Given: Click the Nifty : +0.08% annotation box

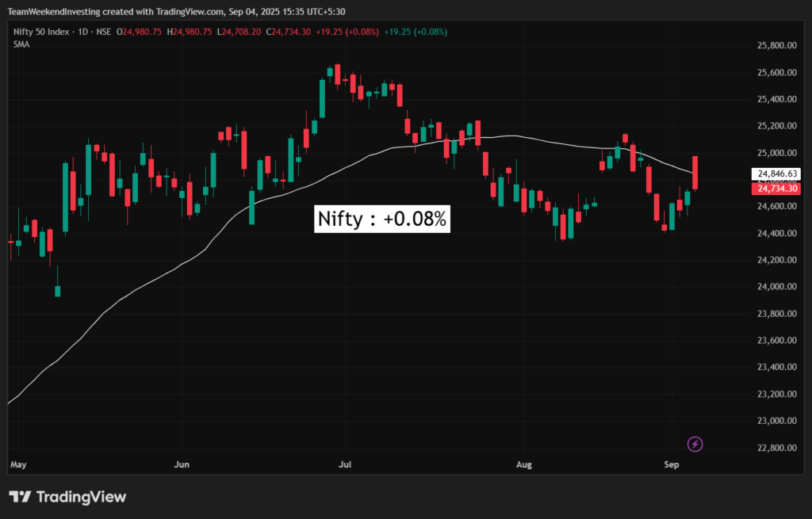Looking at the screenshot, I should point(382,219).
